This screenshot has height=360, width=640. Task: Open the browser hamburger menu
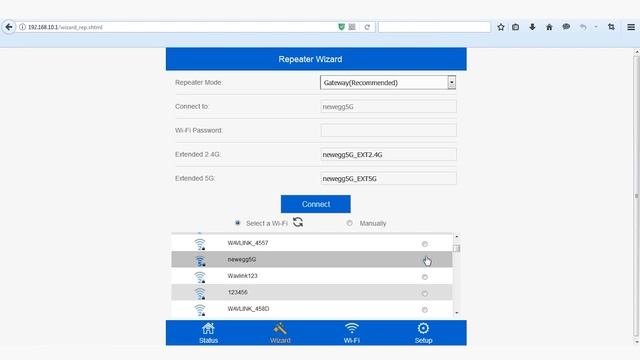(631, 27)
